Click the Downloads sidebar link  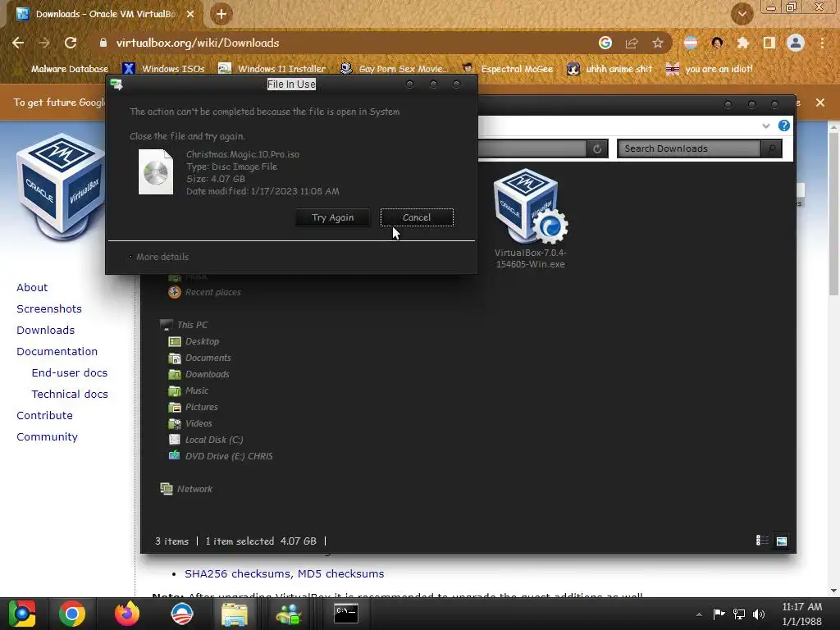coord(46,331)
